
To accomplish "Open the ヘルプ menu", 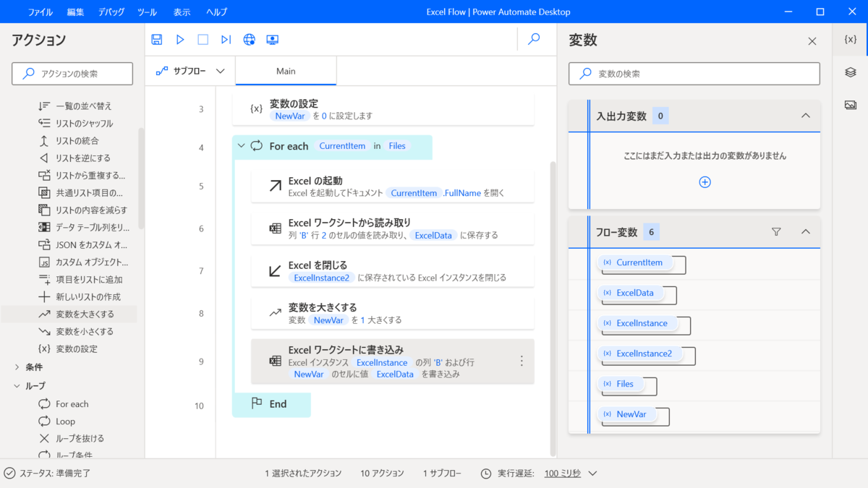I will pos(216,12).
